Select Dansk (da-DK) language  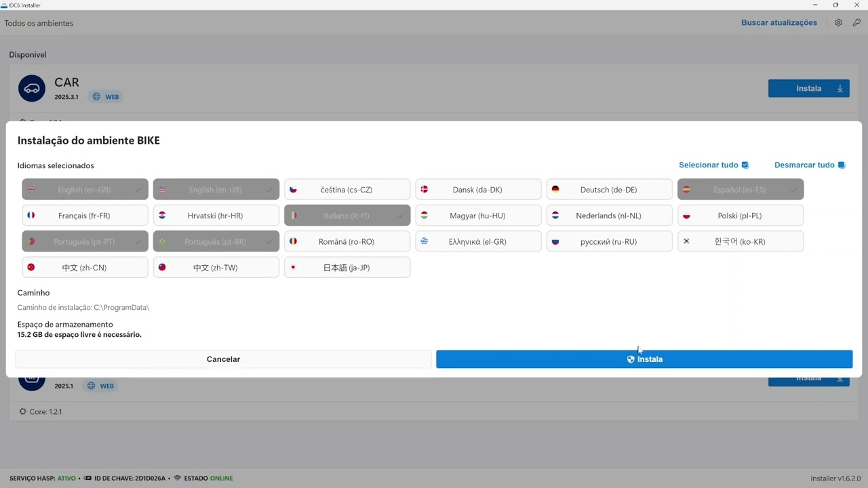pos(478,190)
